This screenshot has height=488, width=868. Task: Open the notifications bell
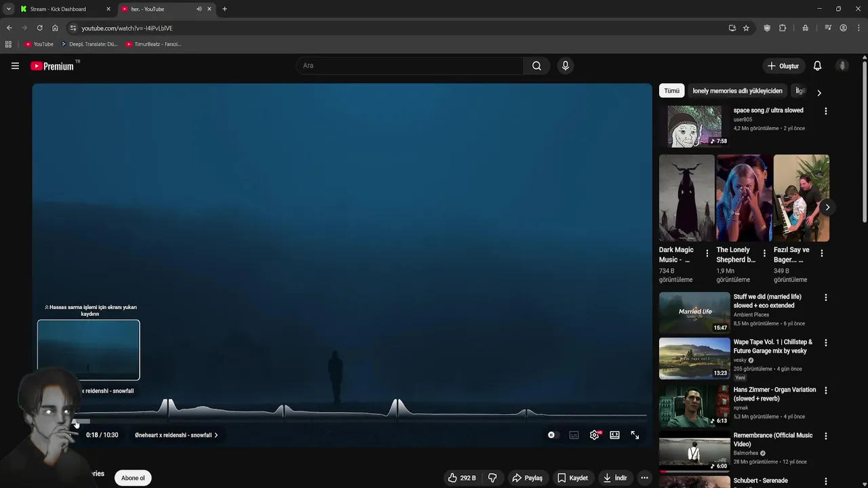click(817, 66)
